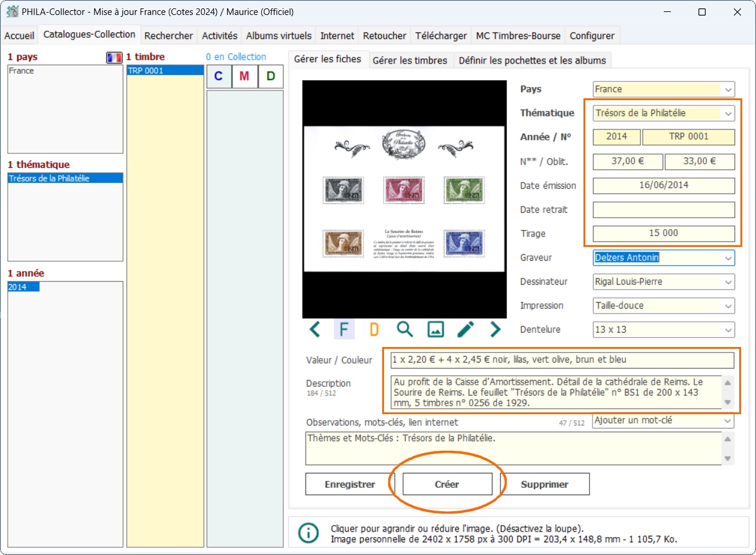
Task: Go to the next stamp image arrow
Action: pyautogui.click(x=495, y=329)
